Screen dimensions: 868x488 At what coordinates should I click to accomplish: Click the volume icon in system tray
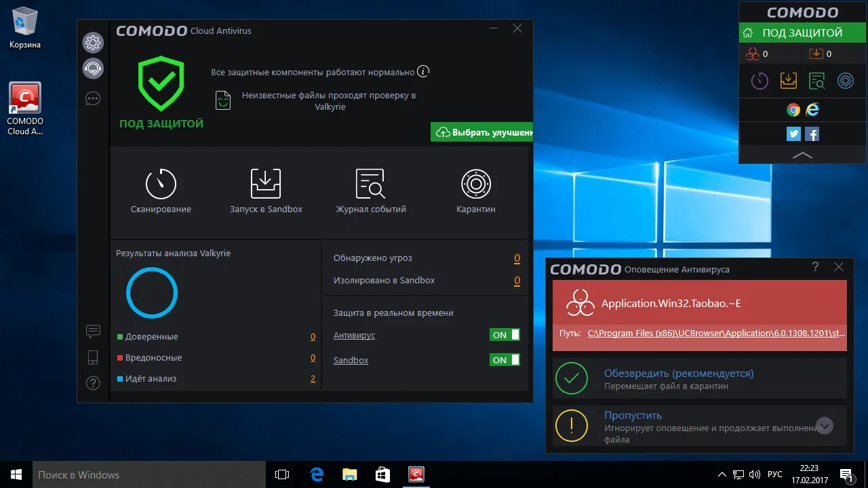(x=755, y=474)
